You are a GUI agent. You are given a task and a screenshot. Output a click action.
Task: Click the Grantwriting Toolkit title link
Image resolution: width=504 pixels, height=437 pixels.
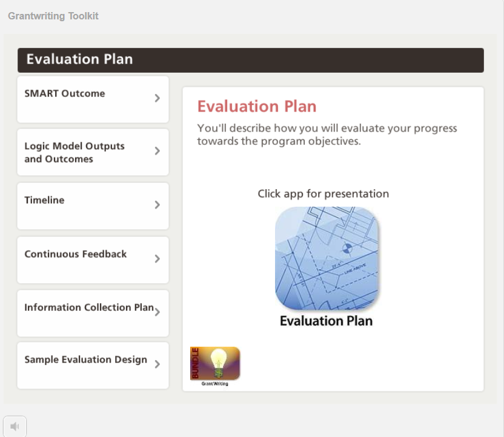[x=53, y=16]
